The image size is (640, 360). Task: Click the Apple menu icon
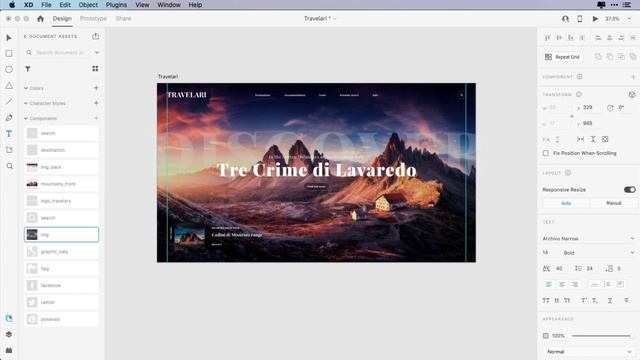coord(12,5)
